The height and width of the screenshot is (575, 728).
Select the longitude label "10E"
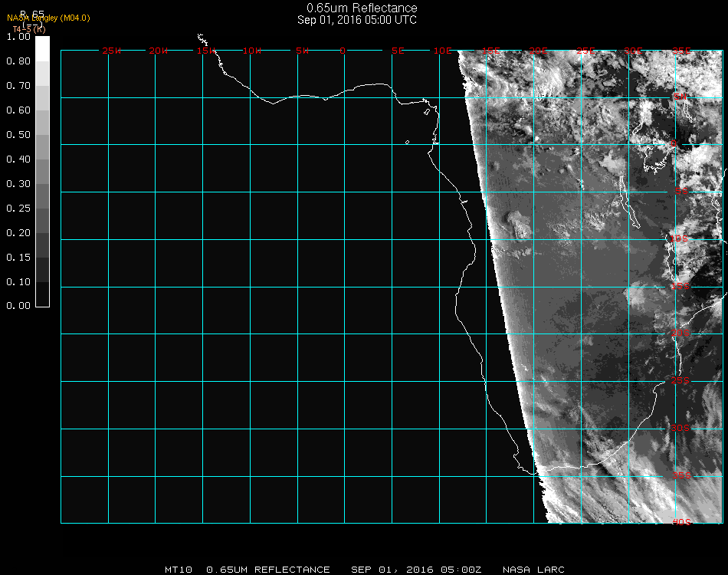click(x=442, y=51)
